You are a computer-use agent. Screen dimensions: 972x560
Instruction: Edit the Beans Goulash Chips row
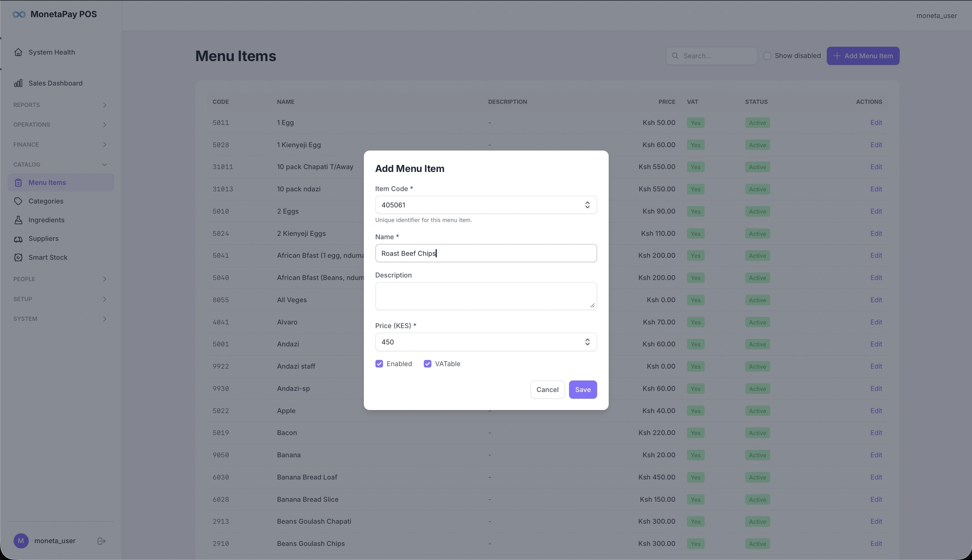click(x=876, y=544)
